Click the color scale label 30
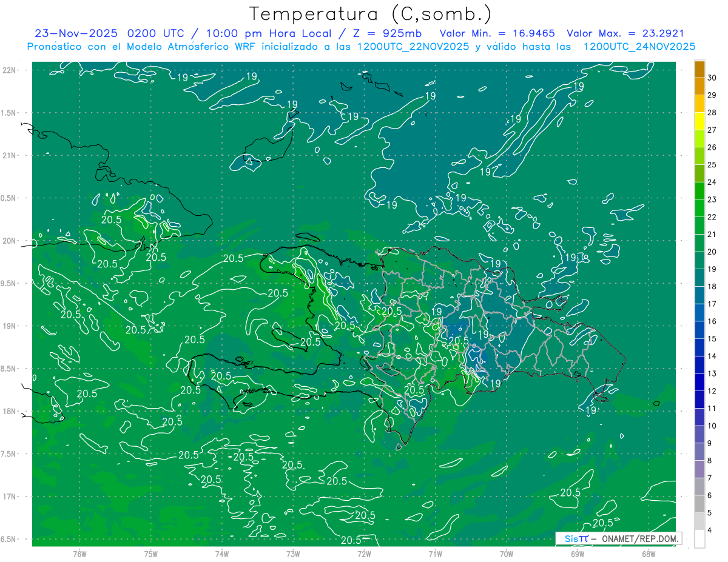728x562 pixels. [x=712, y=78]
